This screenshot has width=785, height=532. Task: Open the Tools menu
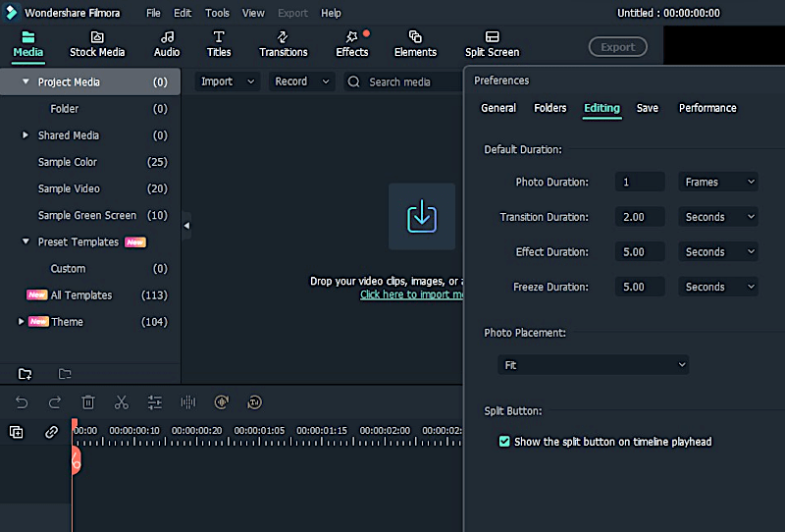(x=217, y=13)
